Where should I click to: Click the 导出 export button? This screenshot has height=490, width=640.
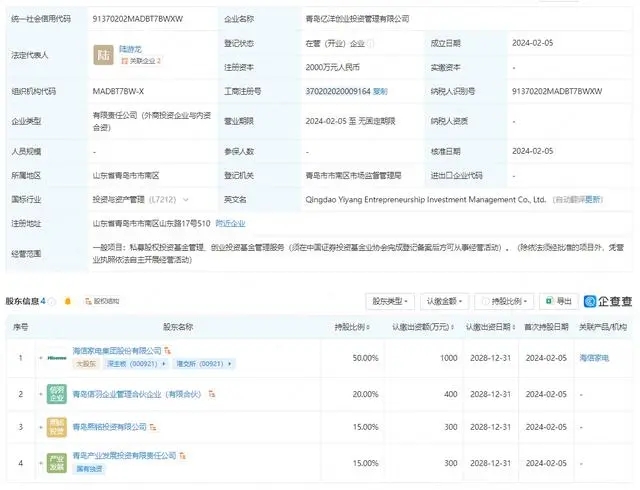(x=559, y=300)
